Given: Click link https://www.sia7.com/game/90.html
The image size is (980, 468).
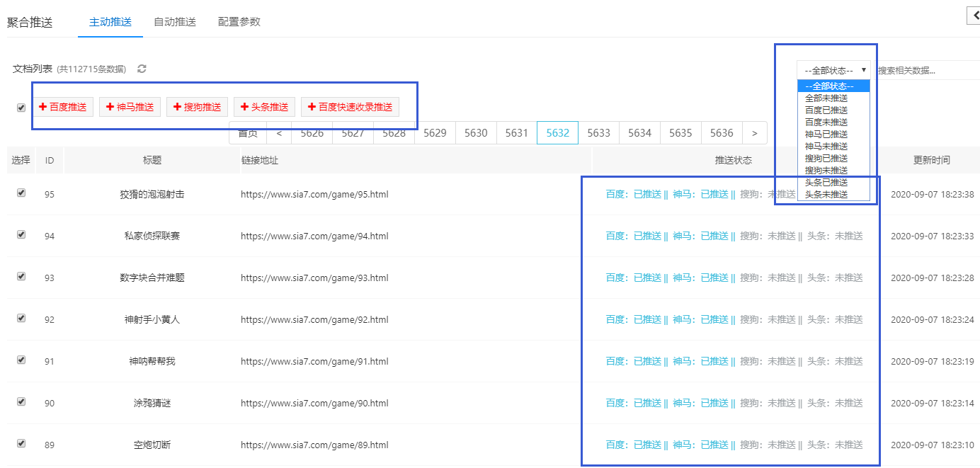Looking at the screenshot, I should [314, 403].
